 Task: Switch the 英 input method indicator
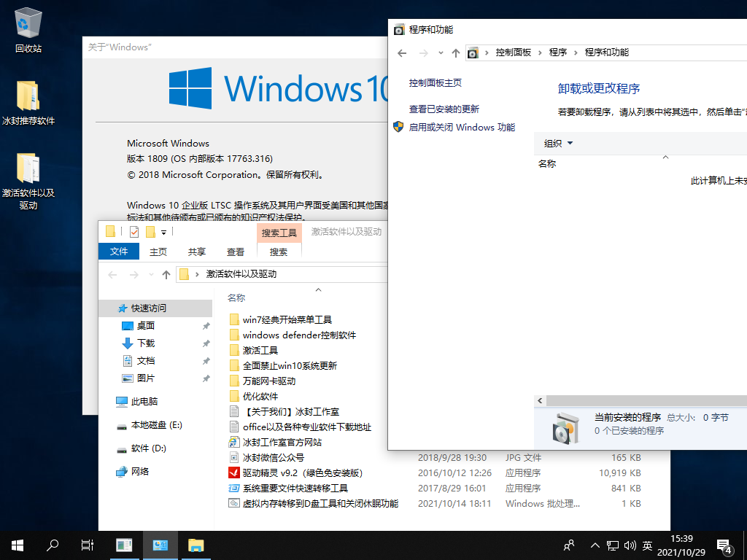click(647, 545)
